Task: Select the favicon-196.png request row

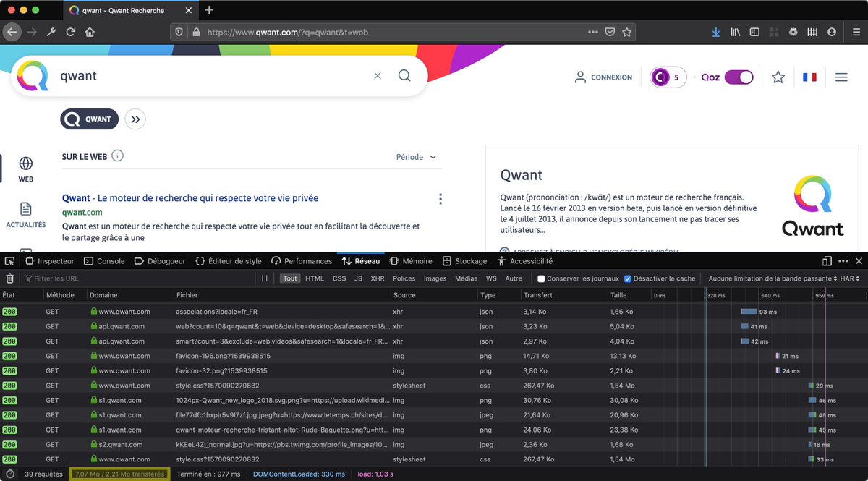Action: pos(434,356)
